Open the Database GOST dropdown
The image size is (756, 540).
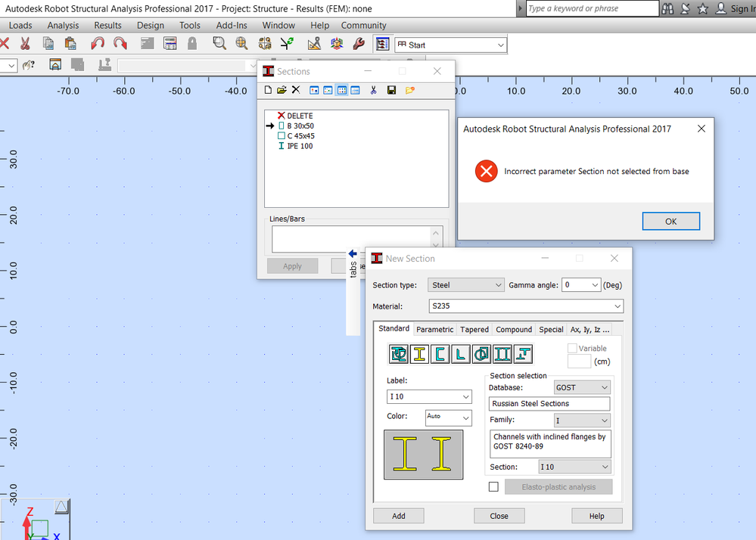click(582, 387)
